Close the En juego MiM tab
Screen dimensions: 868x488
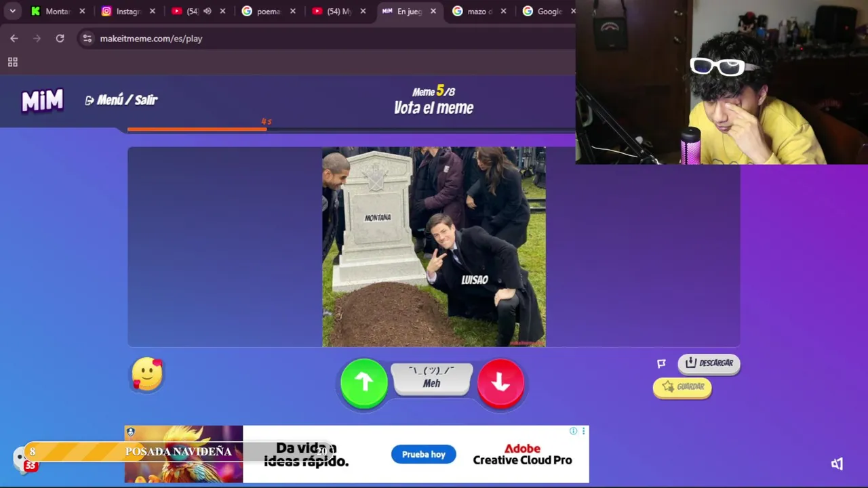point(433,11)
